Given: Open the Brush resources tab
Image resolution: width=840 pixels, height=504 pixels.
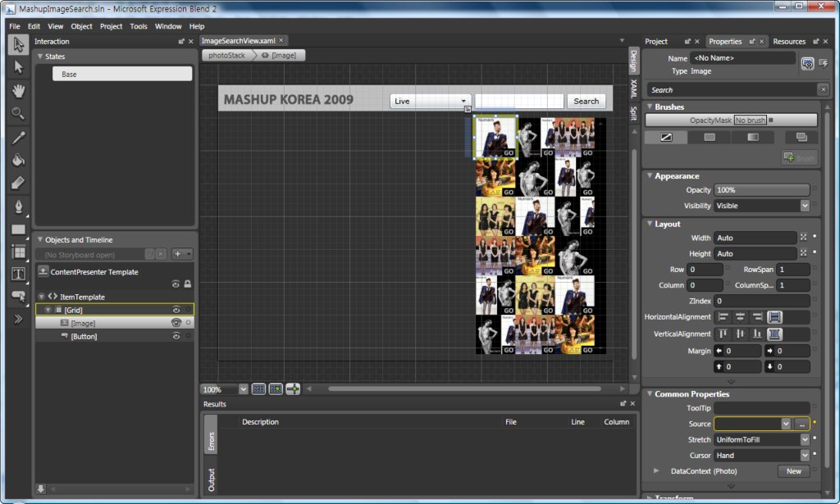Looking at the screenshot, I should (801, 138).
